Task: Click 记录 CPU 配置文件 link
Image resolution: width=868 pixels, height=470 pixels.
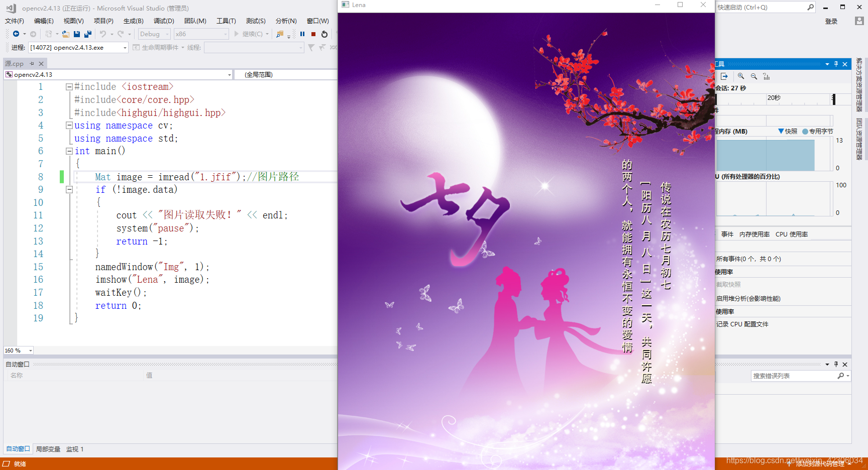Action: pyautogui.click(x=742, y=324)
